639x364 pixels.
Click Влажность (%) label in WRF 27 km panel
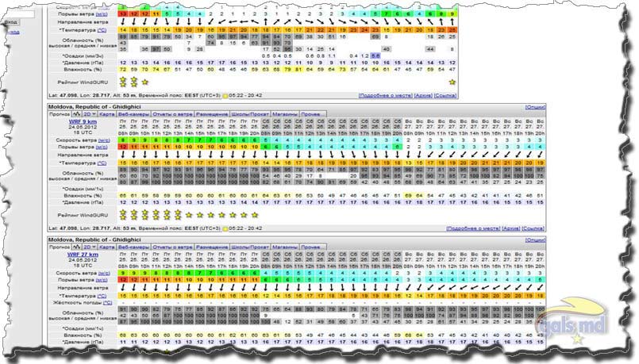tap(83, 335)
